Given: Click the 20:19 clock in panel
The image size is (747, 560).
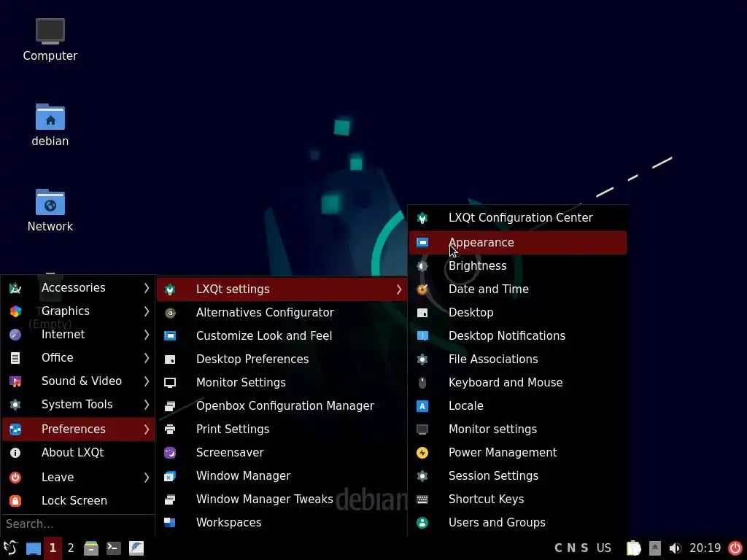Looking at the screenshot, I should (705, 548).
